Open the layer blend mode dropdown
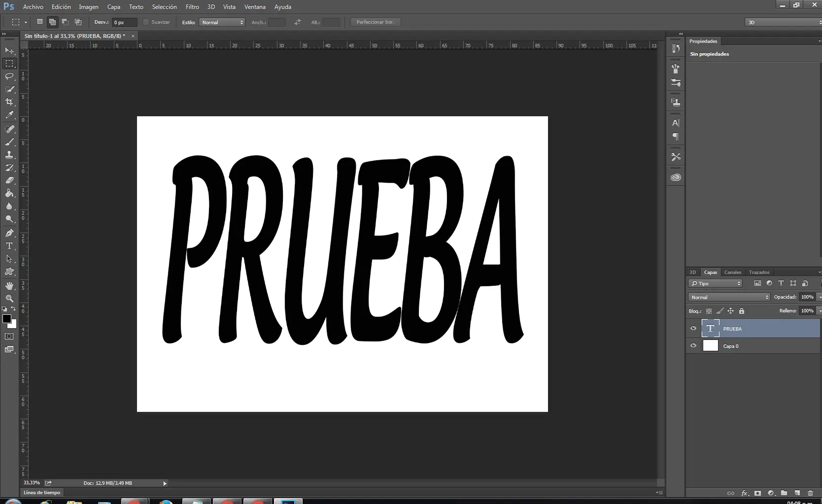This screenshot has width=822, height=504. pyautogui.click(x=729, y=297)
